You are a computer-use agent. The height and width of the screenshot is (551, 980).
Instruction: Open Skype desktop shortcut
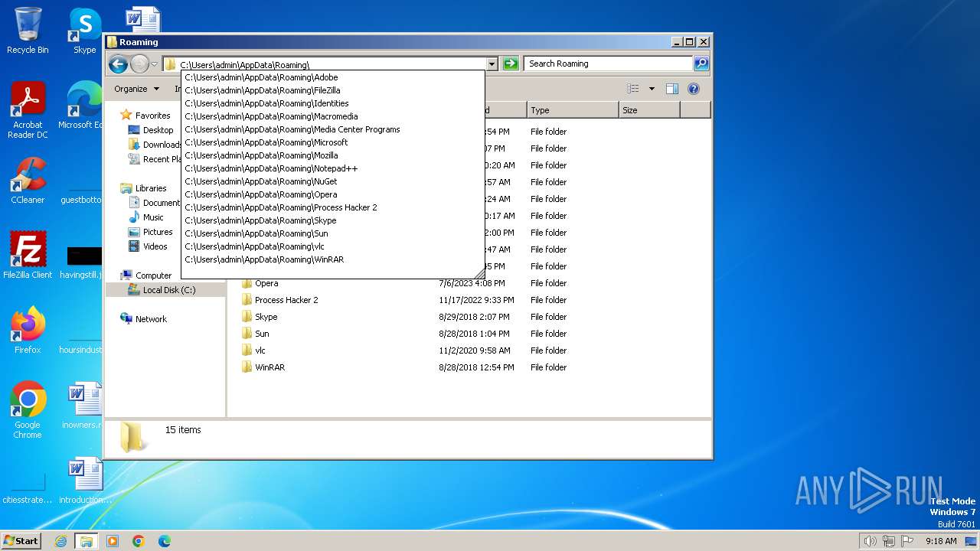tap(84, 31)
